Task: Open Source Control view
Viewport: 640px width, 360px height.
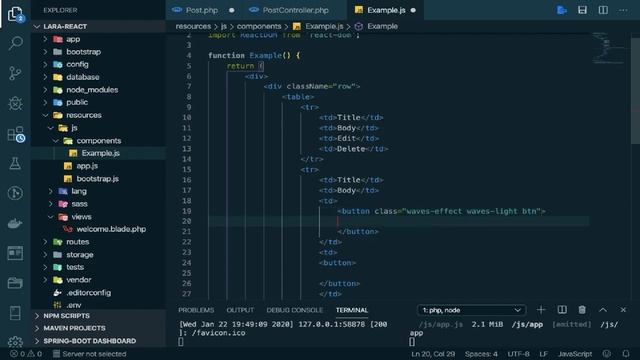Action: tap(16, 73)
